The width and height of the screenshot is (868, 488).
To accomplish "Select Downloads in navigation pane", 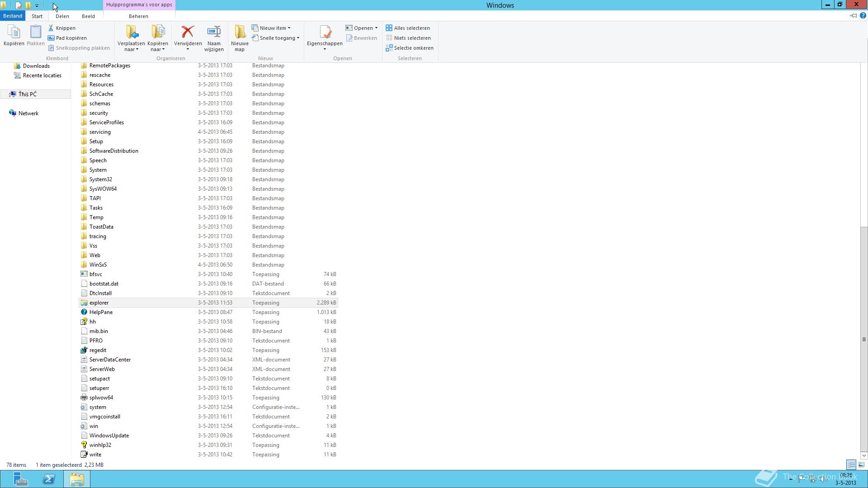I will click(x=36, y=66).
